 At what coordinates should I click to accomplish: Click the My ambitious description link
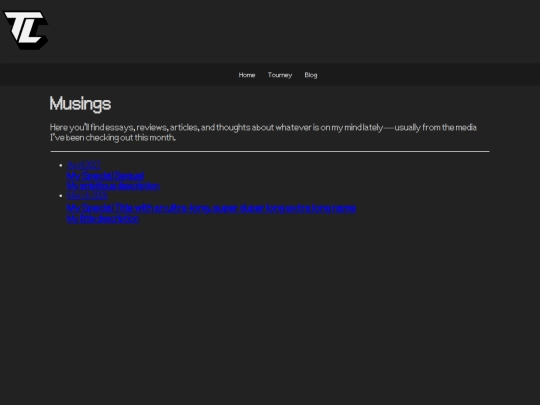point(113,186)
